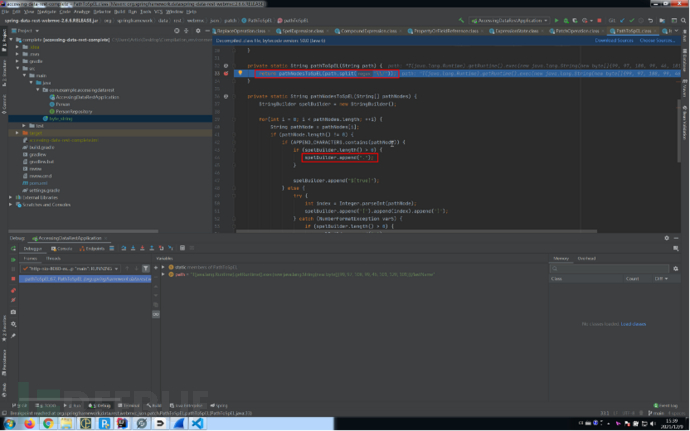Expand External Libraries in project tree
Image resolution: width=690 pixels, height=431 pixels.
click(x=11, y=198)
